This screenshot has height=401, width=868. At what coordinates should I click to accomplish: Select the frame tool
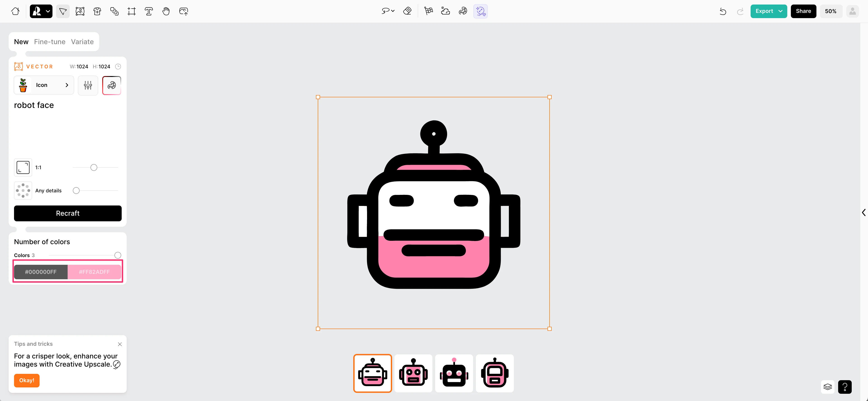[x=131, y=12]
